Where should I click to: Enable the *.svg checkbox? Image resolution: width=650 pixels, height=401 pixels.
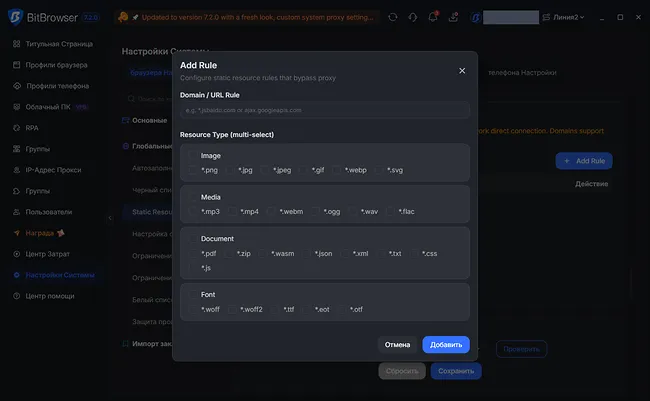tap(379, 170)
